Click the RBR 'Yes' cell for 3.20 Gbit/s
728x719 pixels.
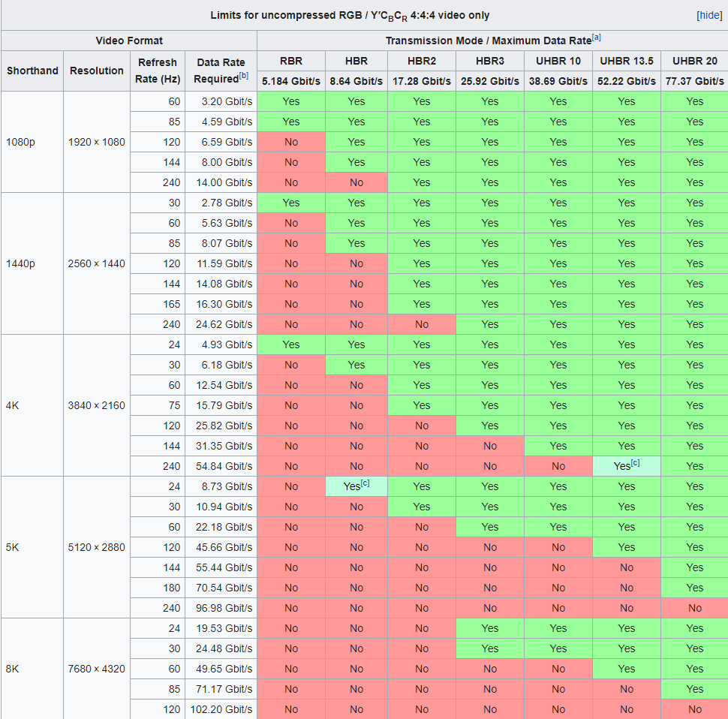point(291,101)
